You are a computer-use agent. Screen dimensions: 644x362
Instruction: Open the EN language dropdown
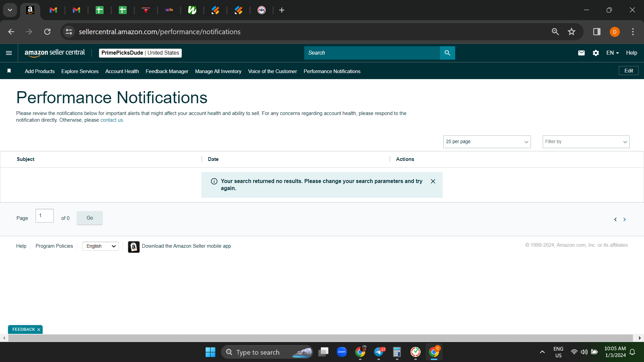click(x=612, y=53)
